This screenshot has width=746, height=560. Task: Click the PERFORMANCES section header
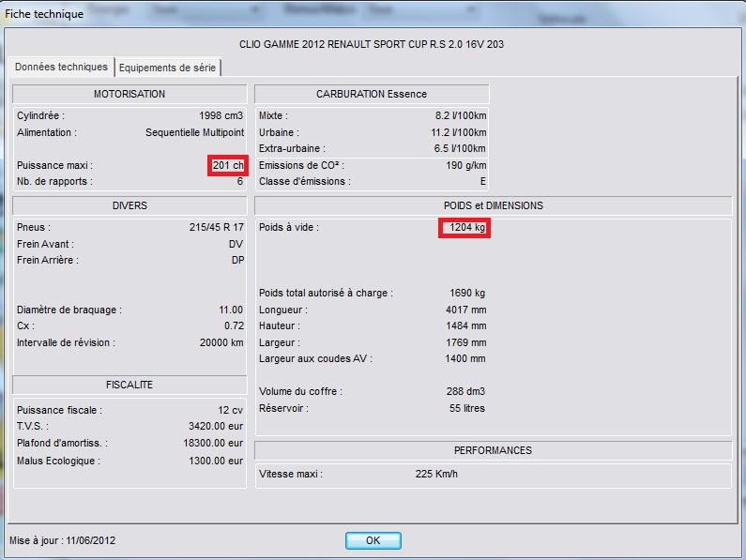click(494, 450)
